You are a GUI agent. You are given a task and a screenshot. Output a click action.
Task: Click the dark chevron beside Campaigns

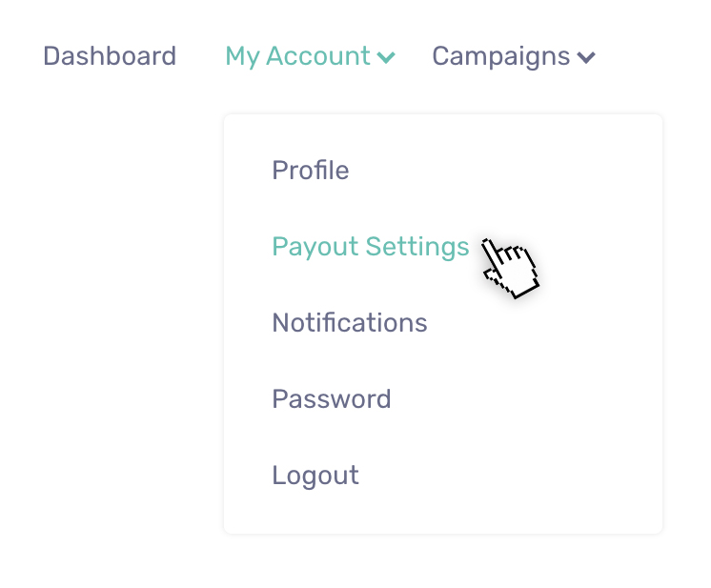pos(586,57)
